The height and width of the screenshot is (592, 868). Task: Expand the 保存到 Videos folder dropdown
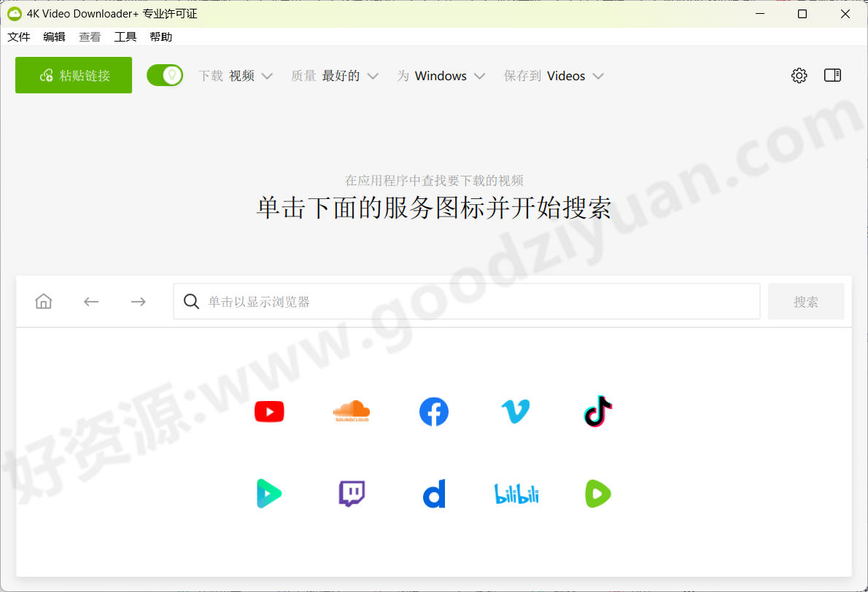tap(576, 76)
